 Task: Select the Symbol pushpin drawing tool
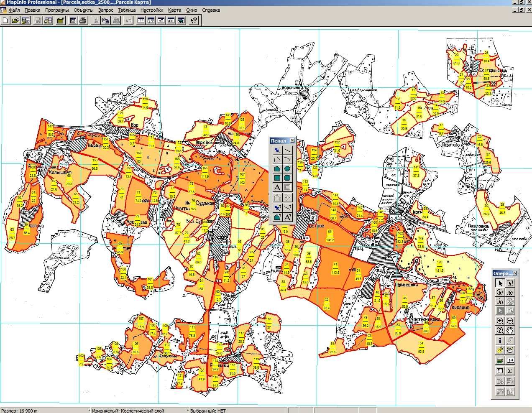click(277, 150)
